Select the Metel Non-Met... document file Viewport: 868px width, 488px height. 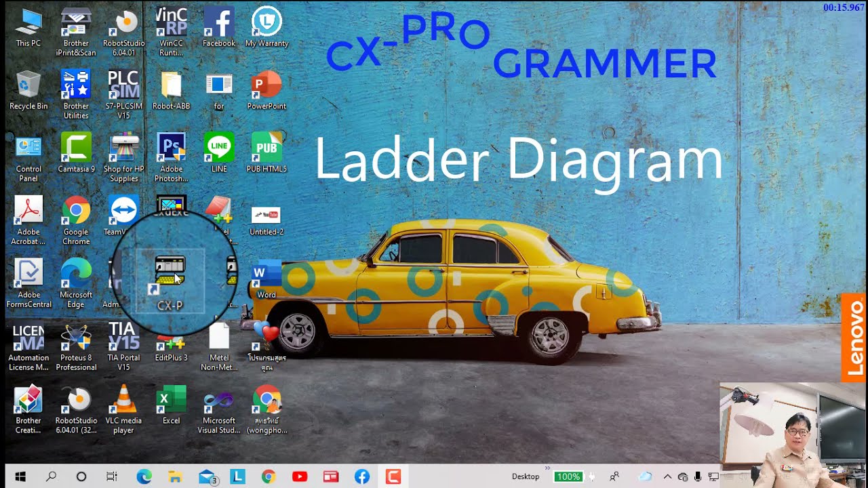pos(218,346)
